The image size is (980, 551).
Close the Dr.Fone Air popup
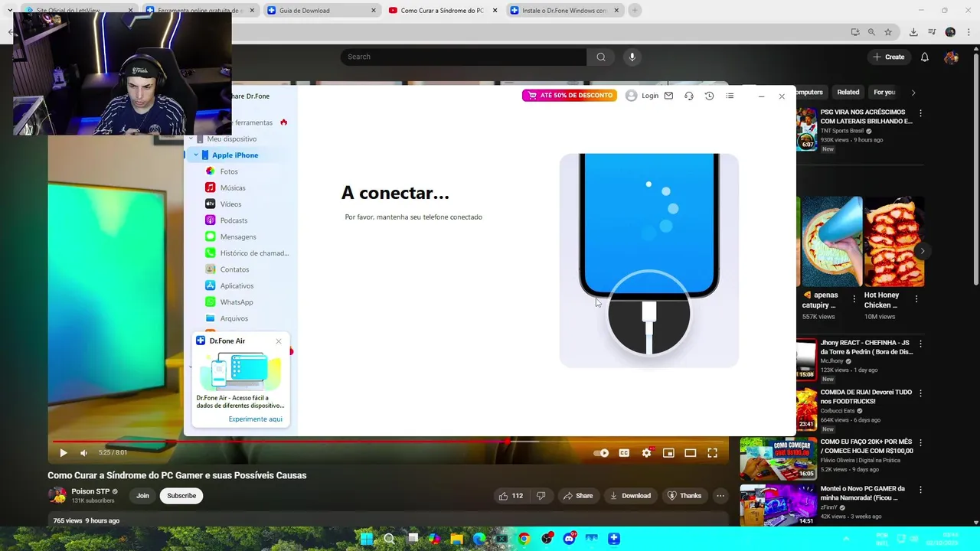(x=279, y=341)
